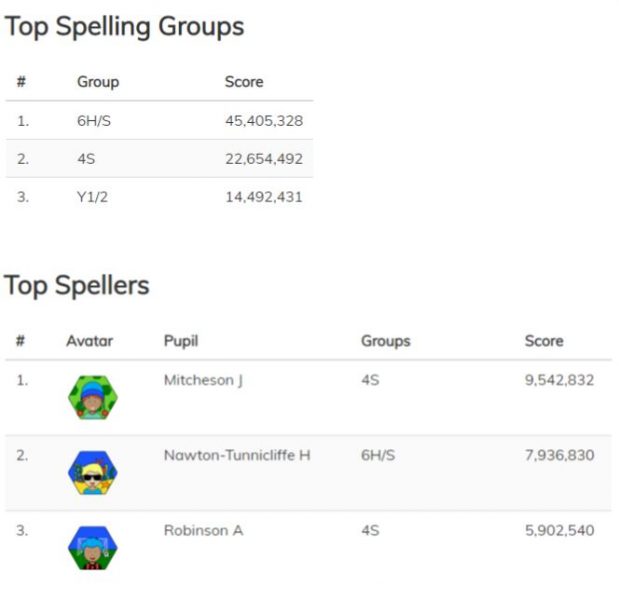Click the Group column header

click(x=98, y=82)
